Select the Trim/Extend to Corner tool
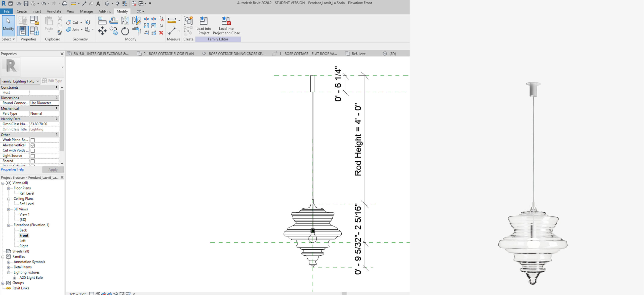This screenshot has height=295, width=644. (136, 31)
